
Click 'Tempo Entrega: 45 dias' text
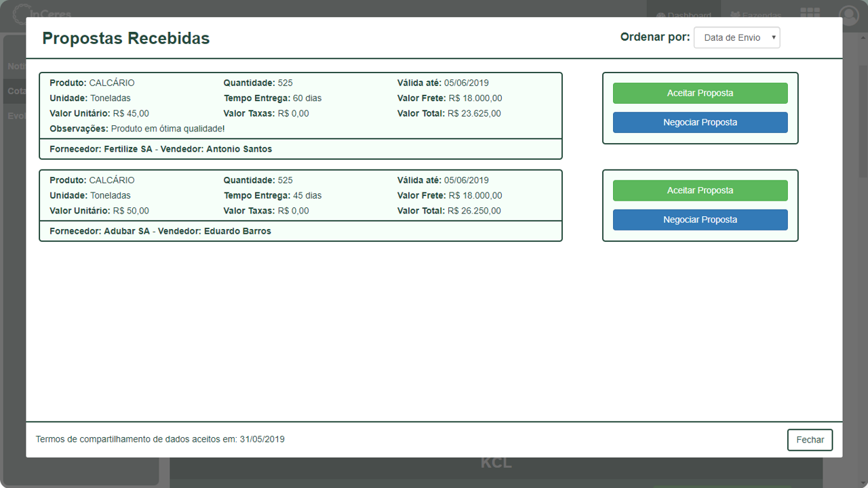click(273, 195)
